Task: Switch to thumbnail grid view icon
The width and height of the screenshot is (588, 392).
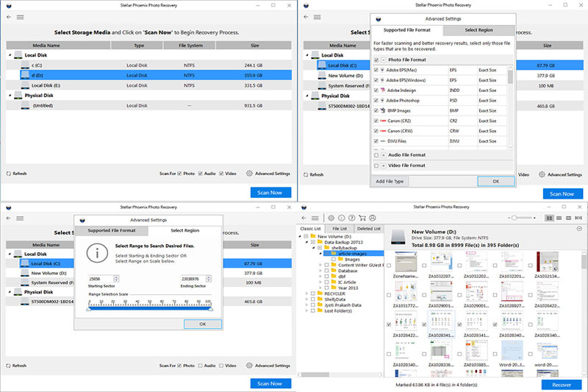Action: tap(549, 218)
